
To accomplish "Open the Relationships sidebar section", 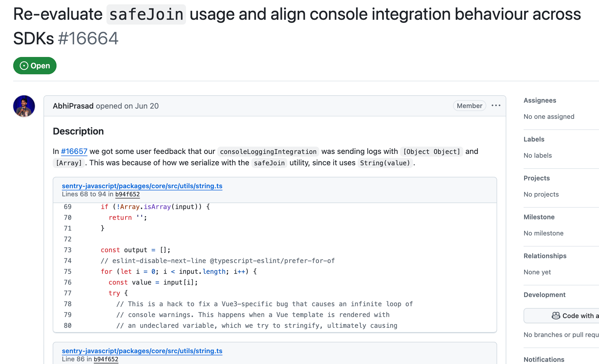I will (x=545, y=256).
